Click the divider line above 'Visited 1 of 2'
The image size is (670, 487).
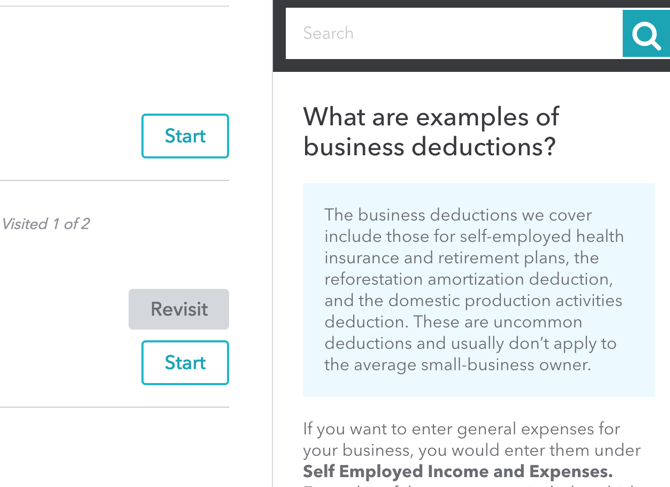114,181
